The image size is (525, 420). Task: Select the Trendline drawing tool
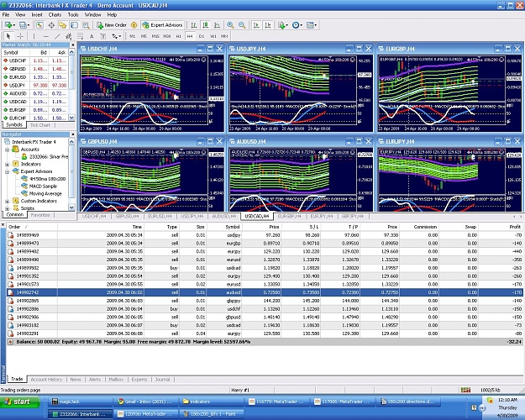(57, 36)
